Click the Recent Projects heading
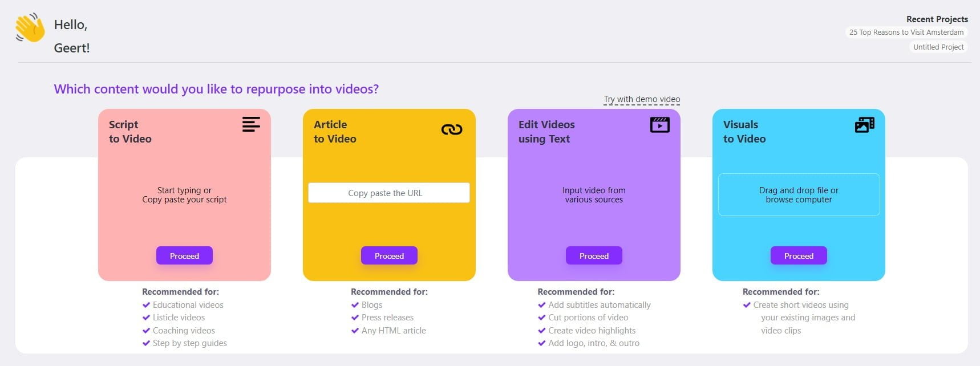The width and height of the screenshot is (980, 366). pos(937,19)
